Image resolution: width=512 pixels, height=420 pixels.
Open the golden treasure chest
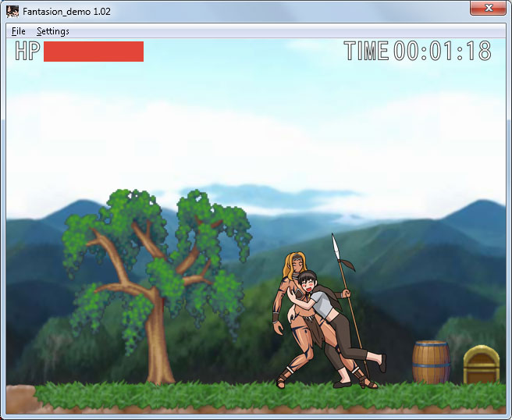click(481, 365)
